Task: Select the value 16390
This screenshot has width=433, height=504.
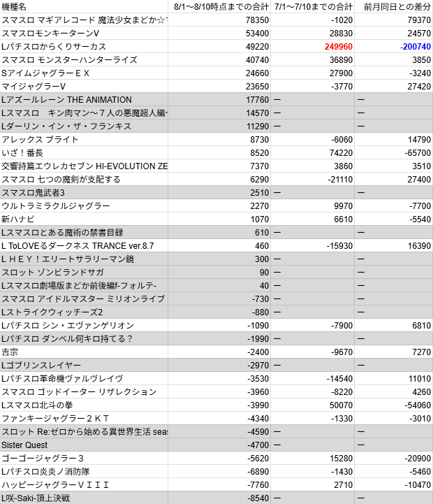Action: 419,246
